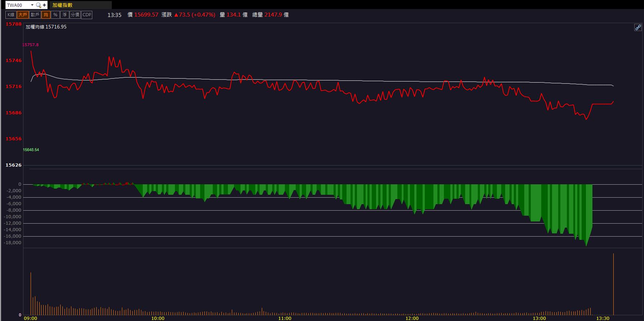The height and width of the screenshot is (321, 644).
Task: Click the change value ▲73.5 (+0.47%)
Action: (195, 15)
